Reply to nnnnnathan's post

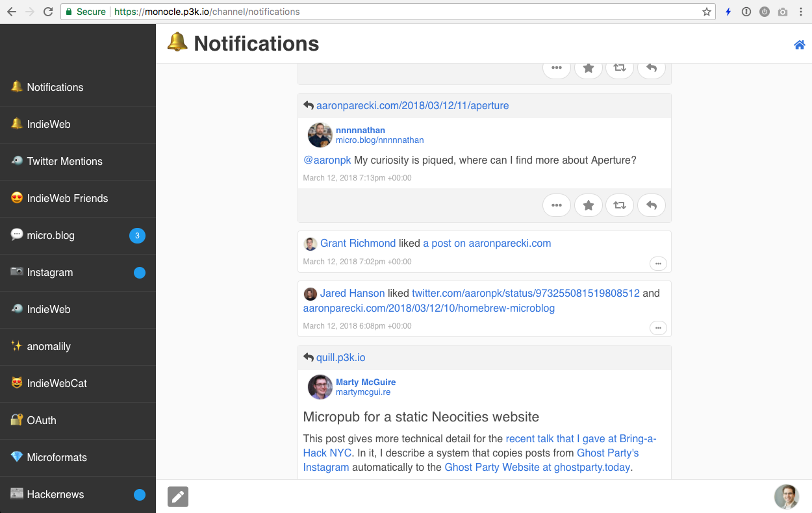652,205
